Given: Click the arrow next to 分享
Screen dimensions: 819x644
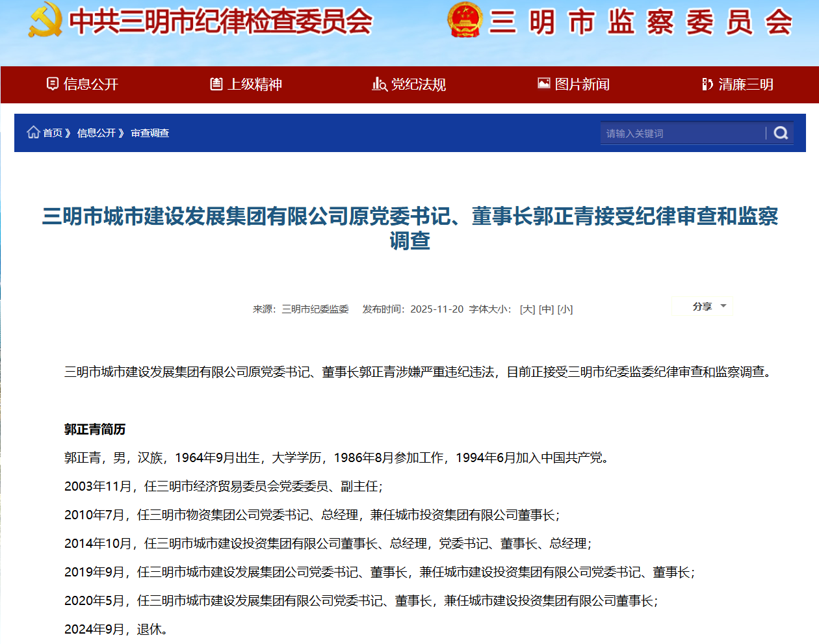Looking at the screenshot, I should (x=723, y=306).
